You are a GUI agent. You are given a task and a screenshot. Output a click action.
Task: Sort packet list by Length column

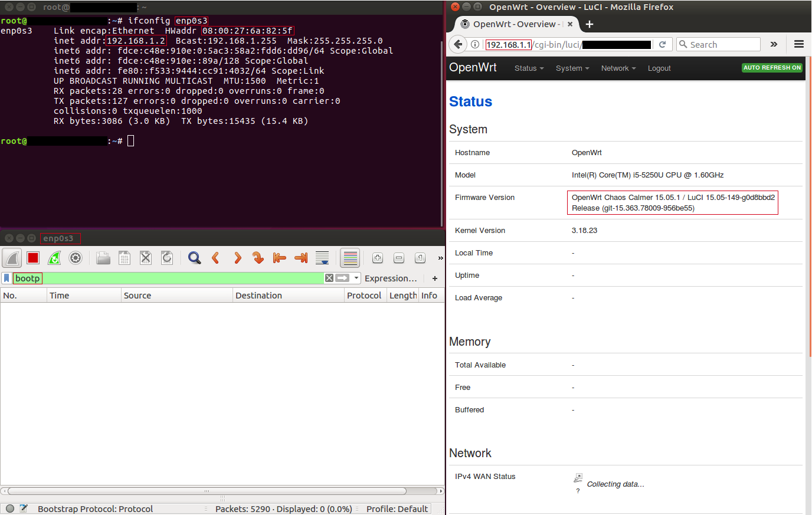pyautogui.click(x=403, y=296)
